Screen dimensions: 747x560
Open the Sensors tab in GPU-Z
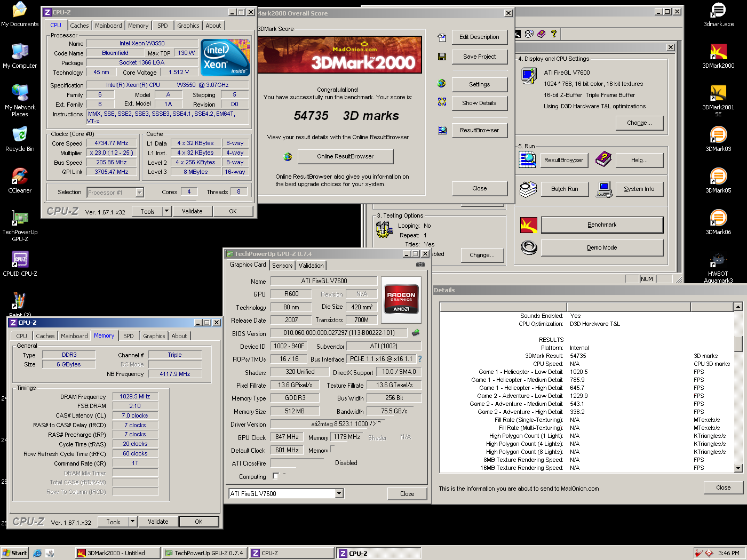282,266
